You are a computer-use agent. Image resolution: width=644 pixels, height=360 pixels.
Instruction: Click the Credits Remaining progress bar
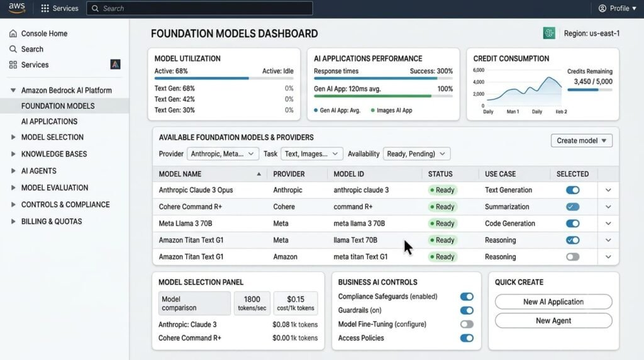[x=590, y=89]
